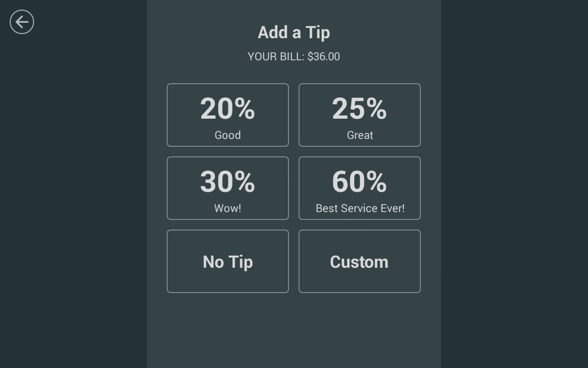Go back using the arrow icon
The width and height of the screenshot is (588, 368).
coord(22,22)
